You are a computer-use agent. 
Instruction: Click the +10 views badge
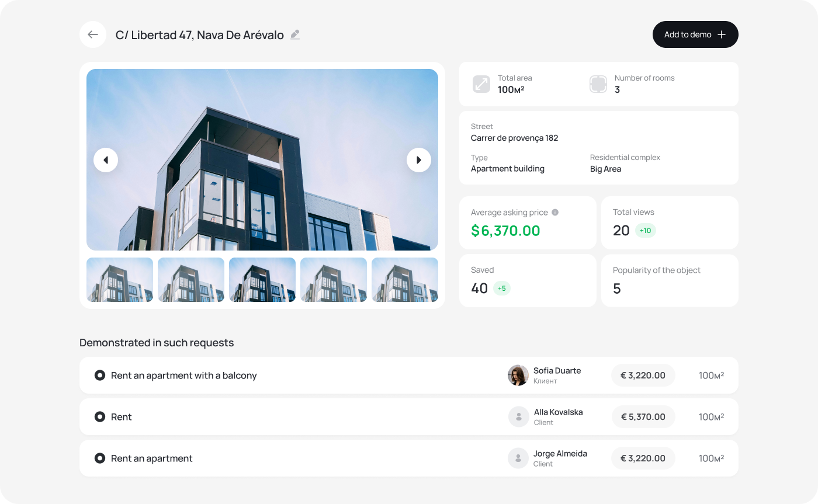[646, 231]
